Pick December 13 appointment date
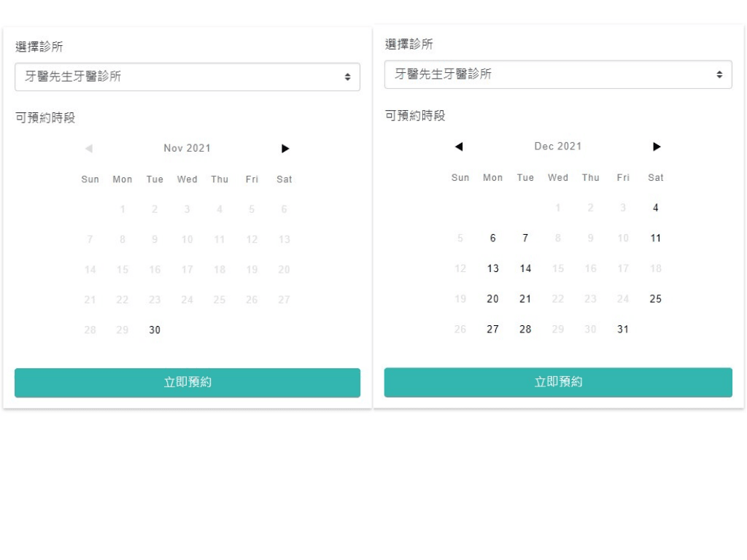The width and height of the screenshot is (747, 560). 493,269
